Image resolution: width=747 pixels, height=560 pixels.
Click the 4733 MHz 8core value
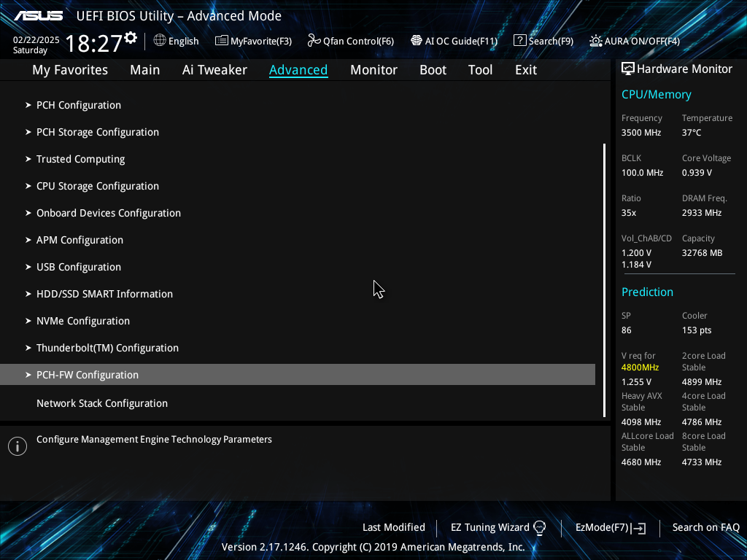(701, 462)
